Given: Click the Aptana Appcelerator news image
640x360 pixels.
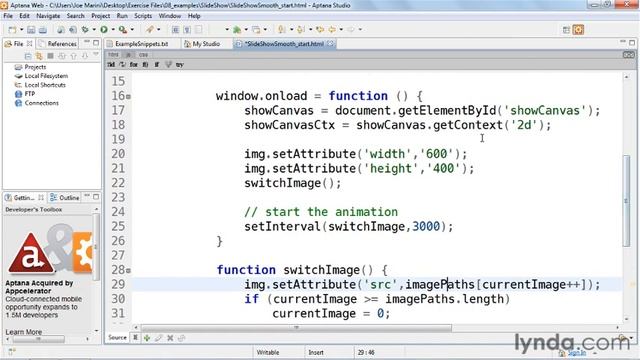Looking at the screenshot, I should pos(50,249).
